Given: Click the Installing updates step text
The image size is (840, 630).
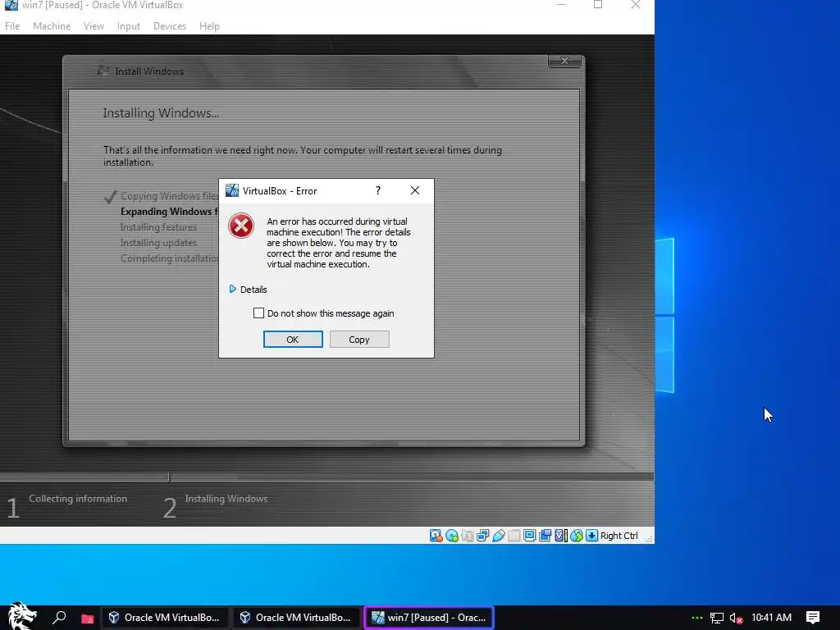Looking at the screenshot, I should (158, 243).
